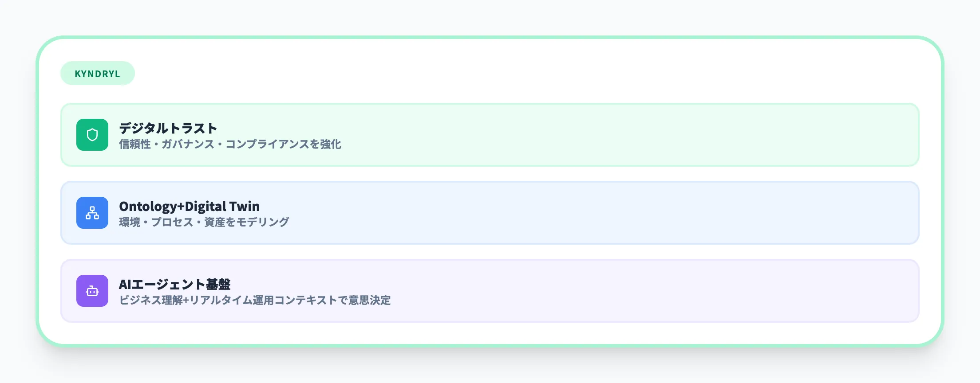Click the green shield icon
Screen dimensions: 980x383
pos(92,135)
